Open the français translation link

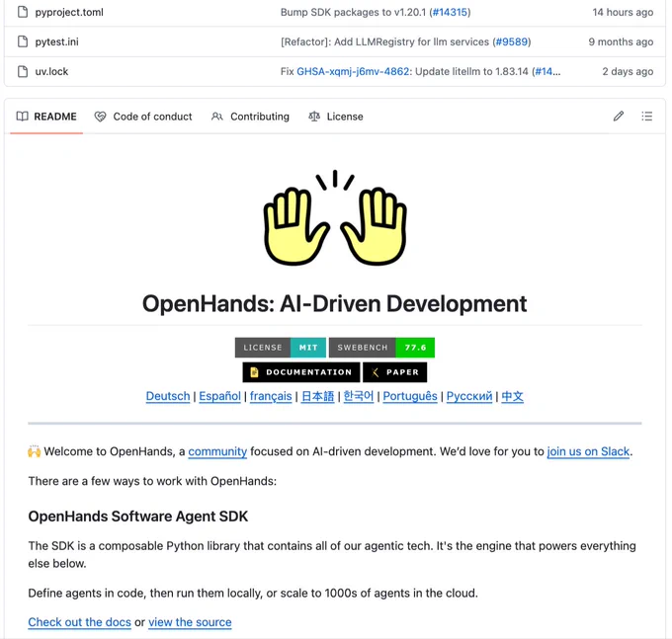point(271,396)
